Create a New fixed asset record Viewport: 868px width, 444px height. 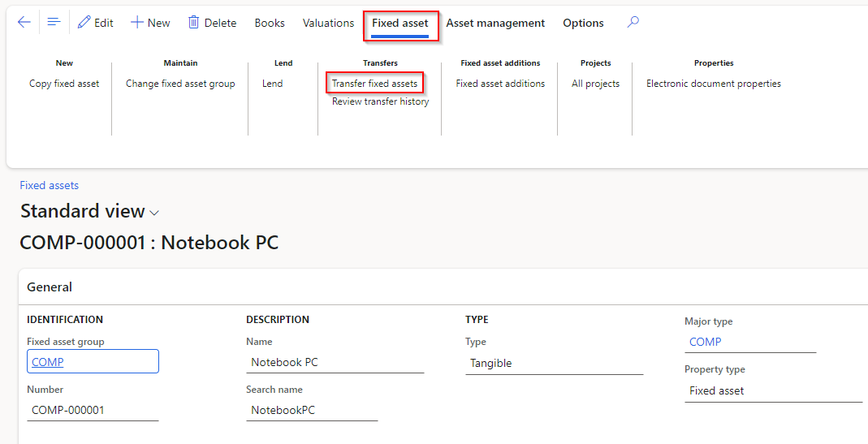tap(150, 23)
